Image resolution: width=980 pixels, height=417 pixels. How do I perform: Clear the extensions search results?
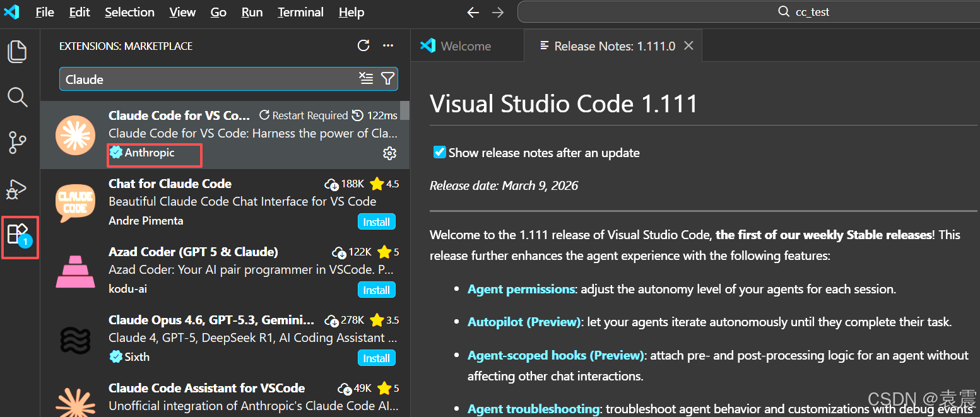click(x=366, y=78)
